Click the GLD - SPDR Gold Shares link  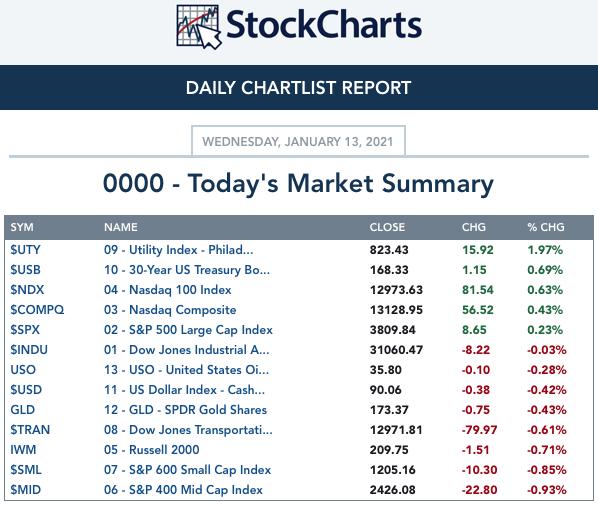[x=185, y=410]
